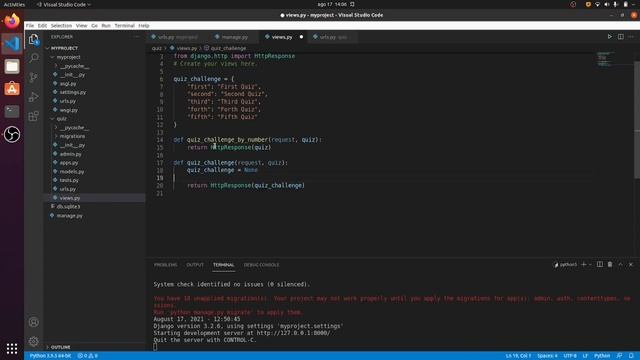Switch to manage.py editor tab
The image size is (640, 360).
tap(234, 37)
